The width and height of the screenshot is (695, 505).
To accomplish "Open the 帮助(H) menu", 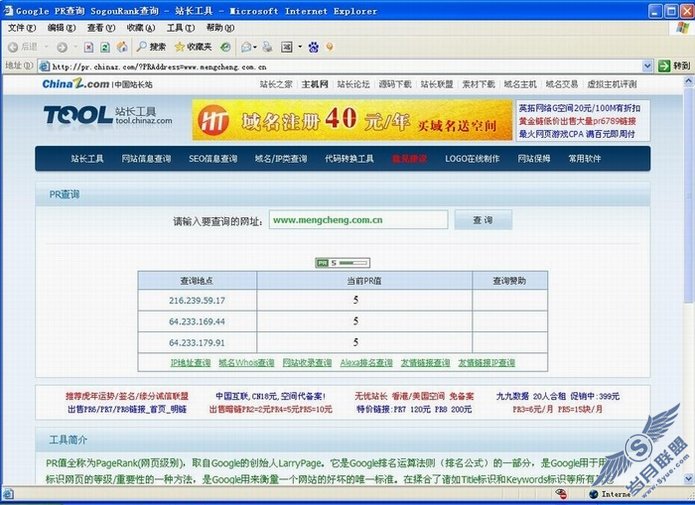I will point(220,27).
